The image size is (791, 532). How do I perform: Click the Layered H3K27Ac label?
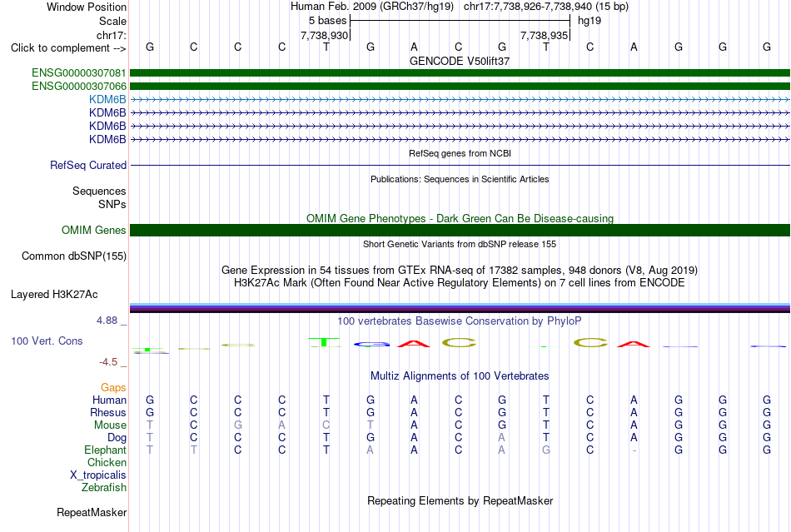(54, 295)
